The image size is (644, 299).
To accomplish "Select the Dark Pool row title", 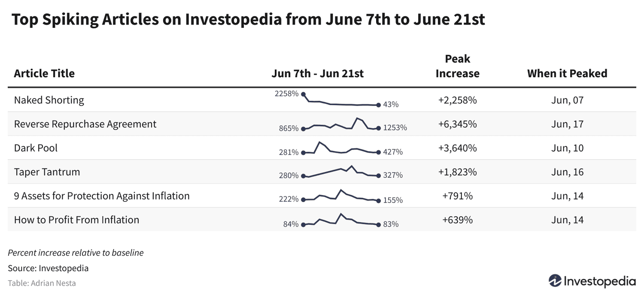I will click(36, 148).
